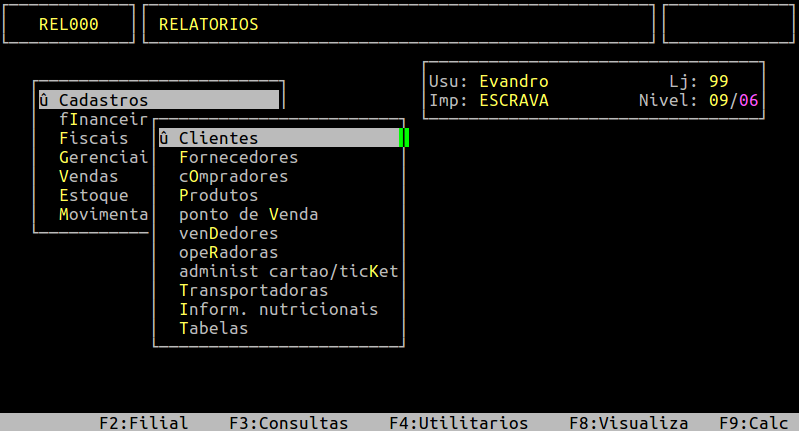Choose Produtos from the submenu
The width and height of the screenshot is (799, 431).
coord(219,195)
